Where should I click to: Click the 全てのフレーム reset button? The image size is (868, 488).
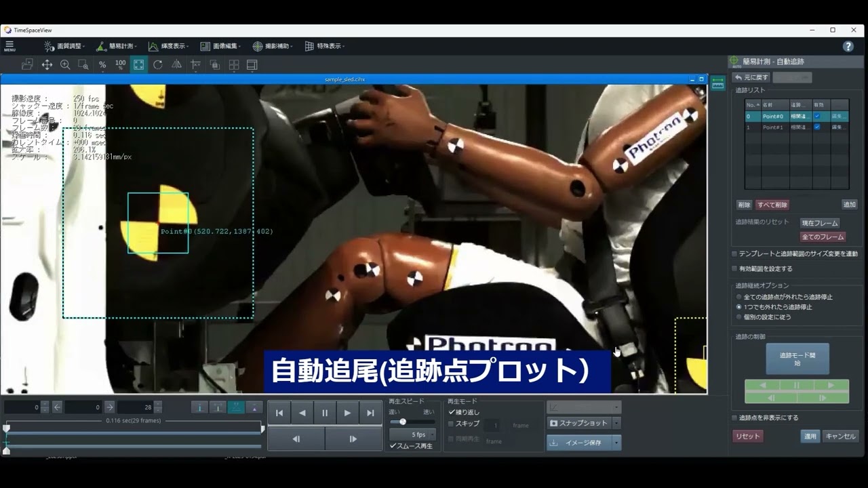pyautogui.click(x=823, y=237)
